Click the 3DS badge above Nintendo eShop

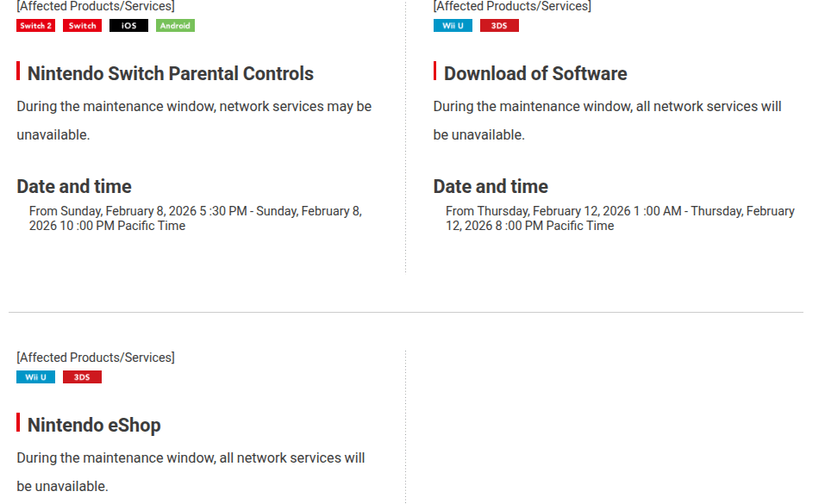point(82,377)
